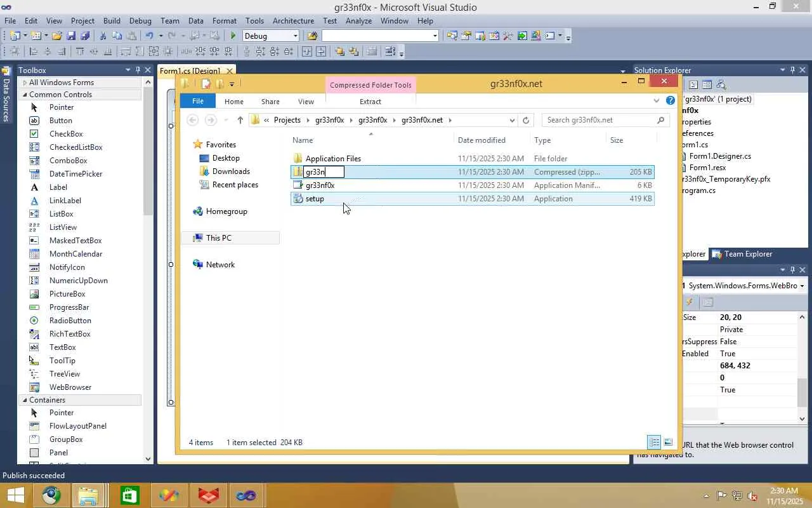Open the Network location in Explorer sidebar
This screenshot has width=812, height=508.
click(220, 265)
